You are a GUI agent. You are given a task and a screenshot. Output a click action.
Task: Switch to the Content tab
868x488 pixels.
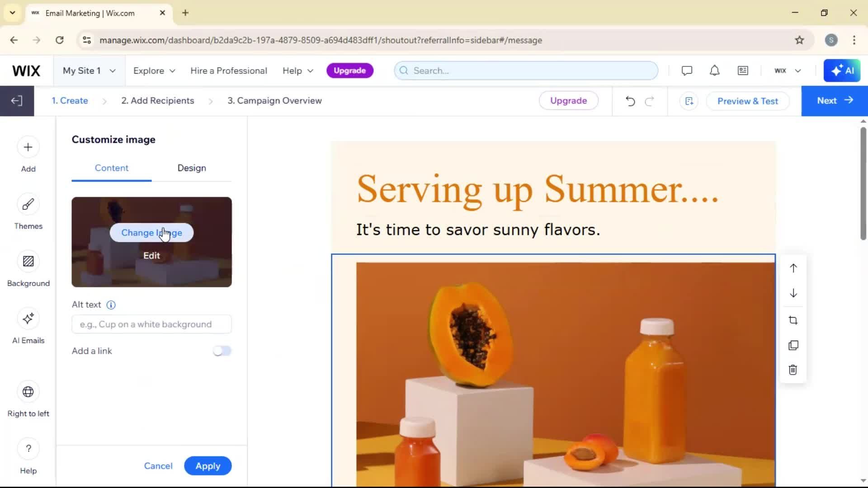point(112,168)
